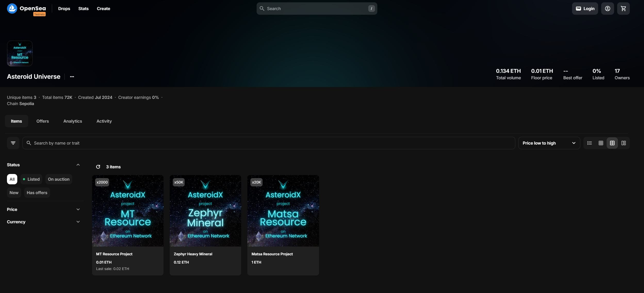Open the Drops navigation link
The image size is (644, 293).
64,9
